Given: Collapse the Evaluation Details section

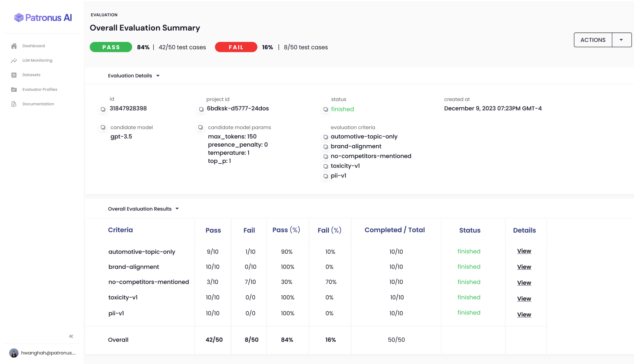Looking at the screenshot, I should point(158,76).
